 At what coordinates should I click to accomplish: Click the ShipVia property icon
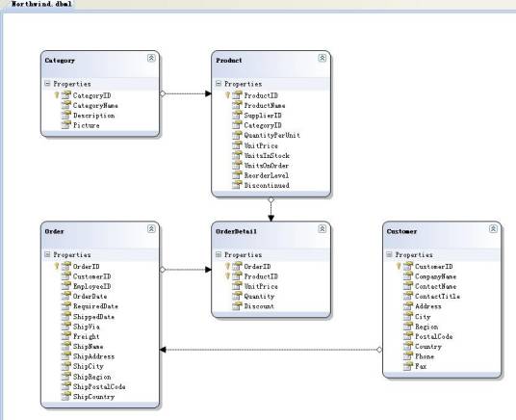tap(66, 327)
